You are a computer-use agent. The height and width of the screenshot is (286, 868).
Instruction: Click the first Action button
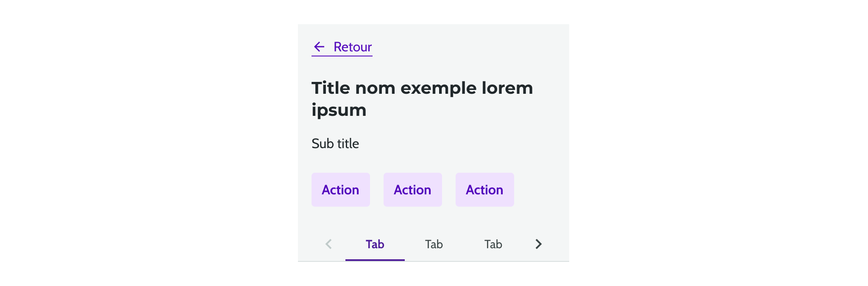pos(341,190)
